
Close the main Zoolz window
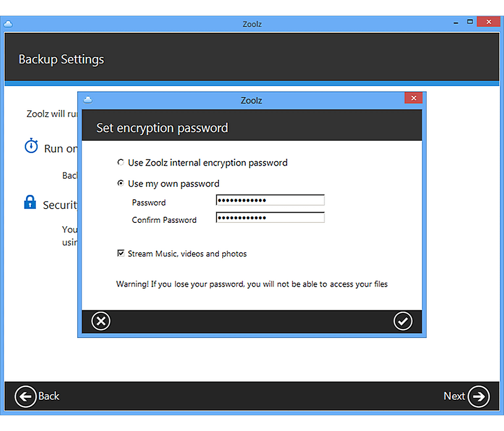[x=488, y=22]
